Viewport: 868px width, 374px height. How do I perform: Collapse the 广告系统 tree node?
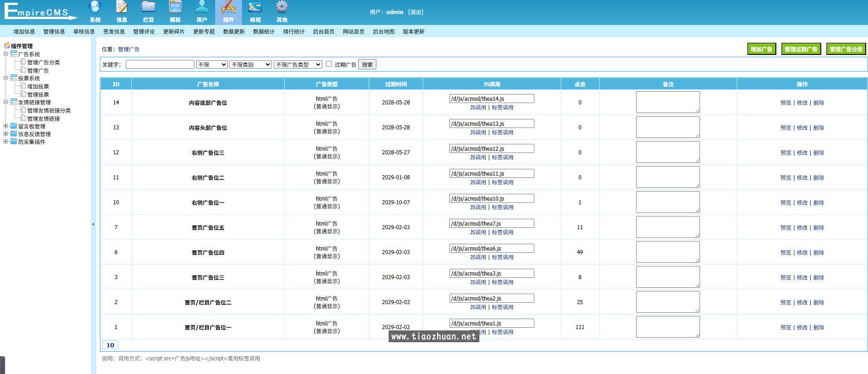point(6,54)
